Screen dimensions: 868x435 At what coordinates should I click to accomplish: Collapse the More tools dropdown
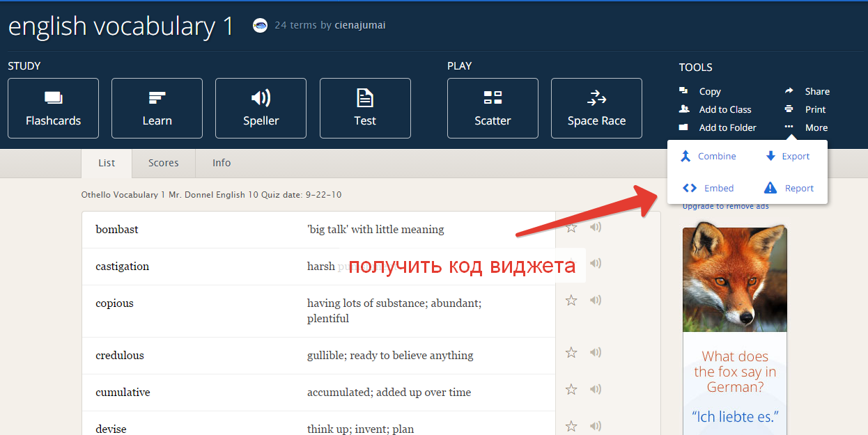[x=807, y=127]
